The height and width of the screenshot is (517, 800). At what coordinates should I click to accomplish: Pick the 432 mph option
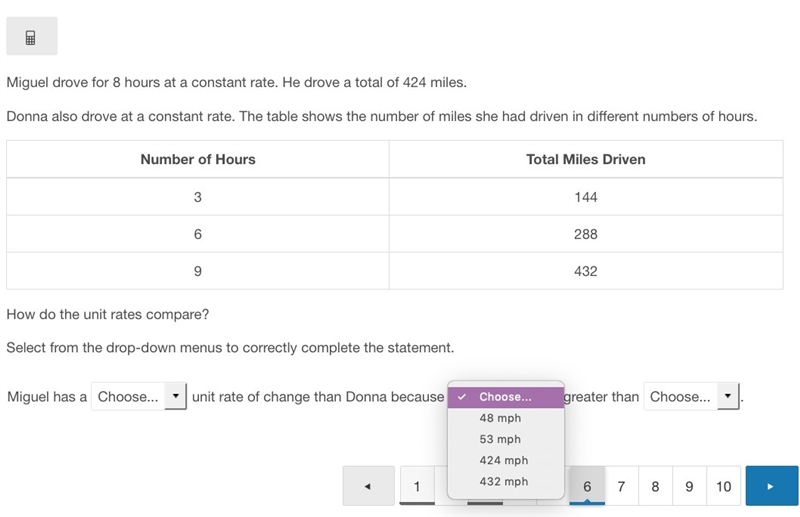point(506,482)
